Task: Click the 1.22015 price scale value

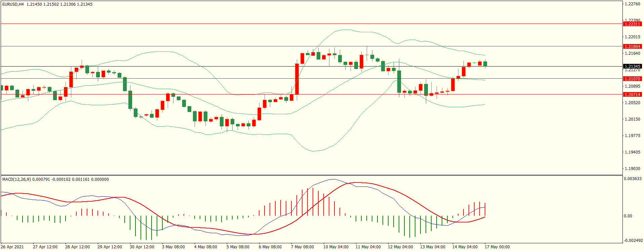Action: pyautogui.click(x=632, y=37)
